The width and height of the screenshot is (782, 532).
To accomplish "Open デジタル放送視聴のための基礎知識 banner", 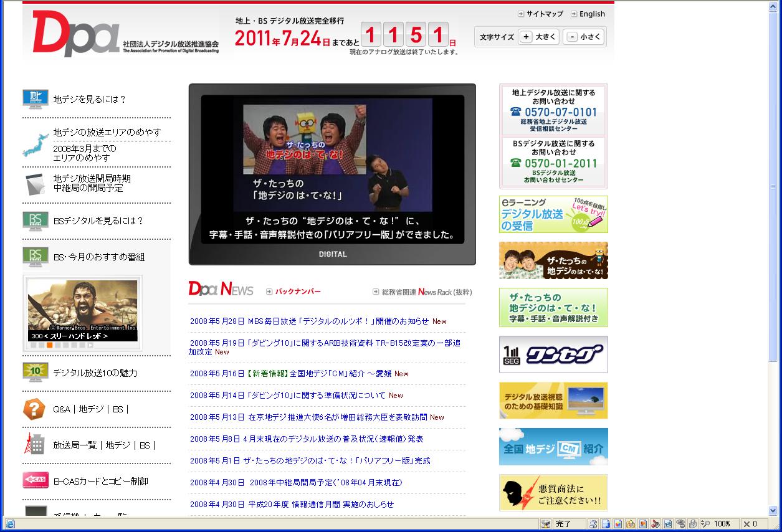I will pos(553,401).
